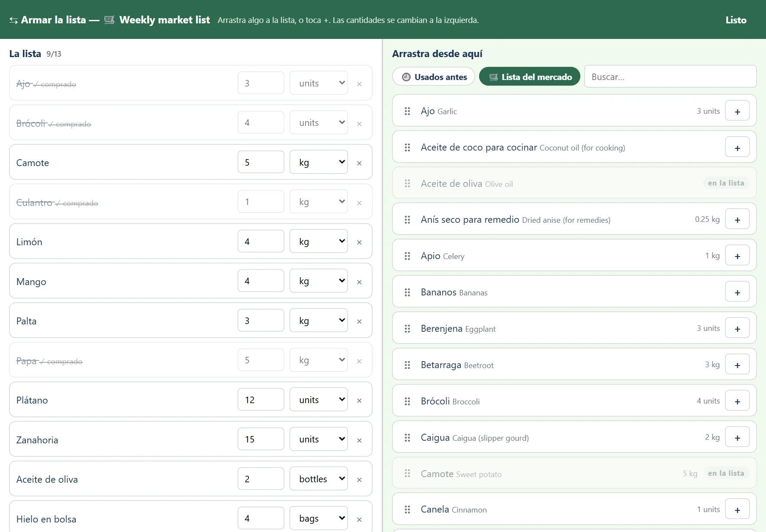Image resolution: width=766 pixels, height=532 pixels.
Task: Add Brócoli Broccoli using plus button
Action: coord(737,401)
